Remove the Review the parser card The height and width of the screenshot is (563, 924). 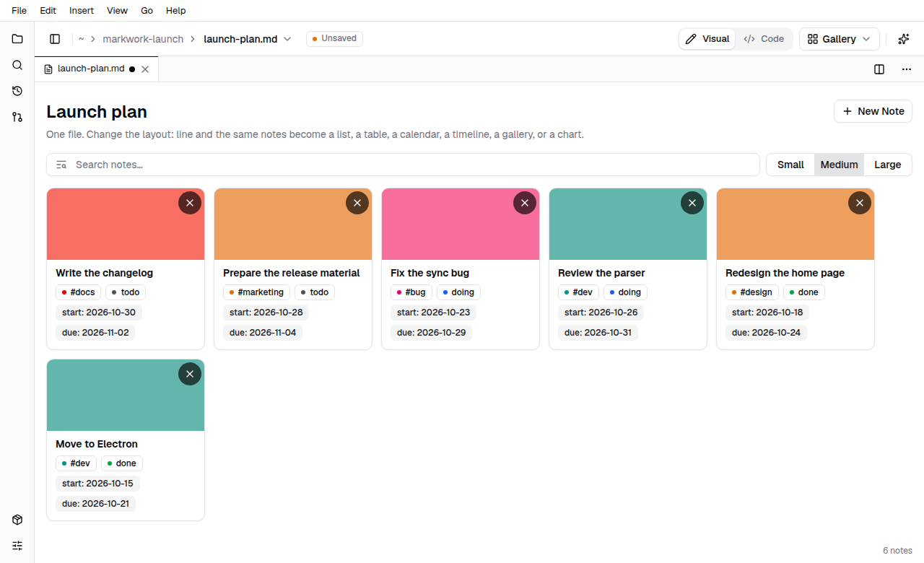[692, 204]
